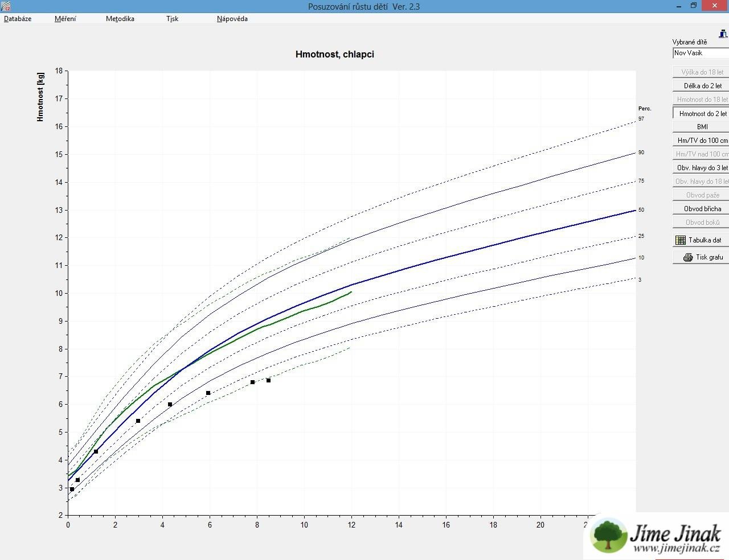Restore the window using the title bar button

(694, 6)
